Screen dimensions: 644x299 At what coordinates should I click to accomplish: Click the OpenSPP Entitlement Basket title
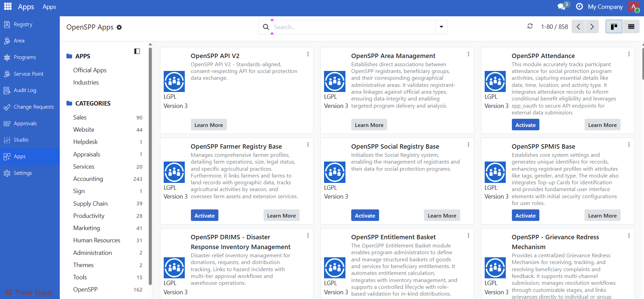click(x=393, y=237)
